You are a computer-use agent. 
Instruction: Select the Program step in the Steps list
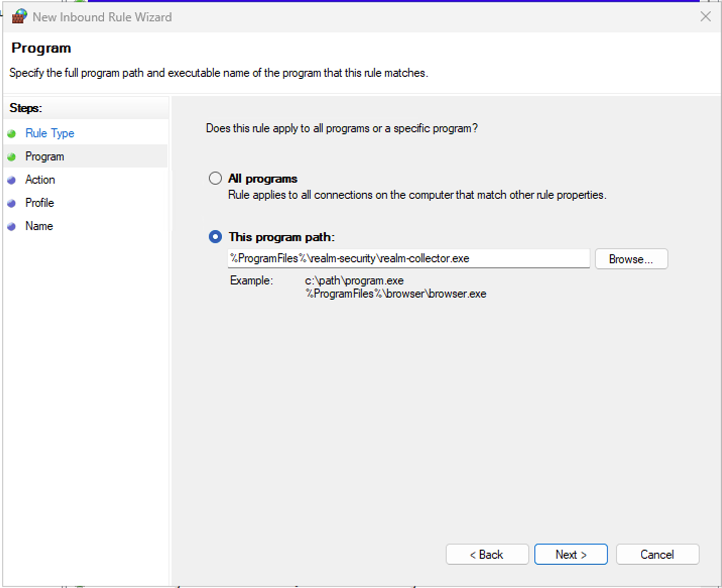tap(44, 156)
